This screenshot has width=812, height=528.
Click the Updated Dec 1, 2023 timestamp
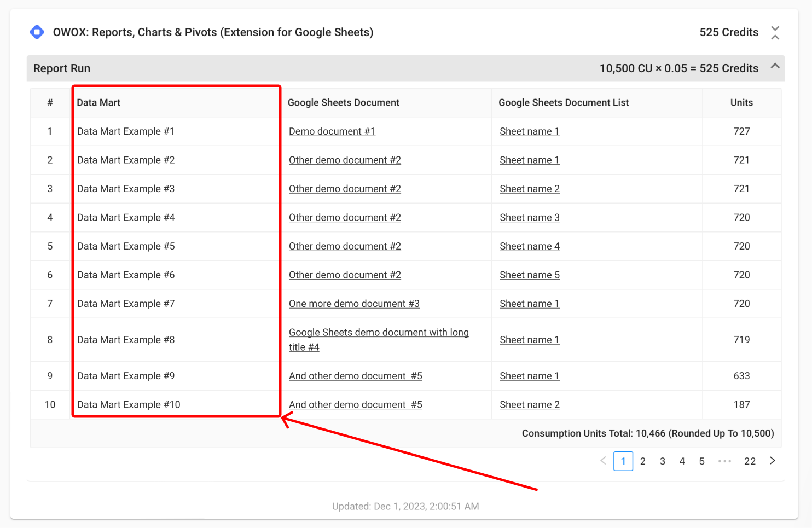tap(405, 506)
